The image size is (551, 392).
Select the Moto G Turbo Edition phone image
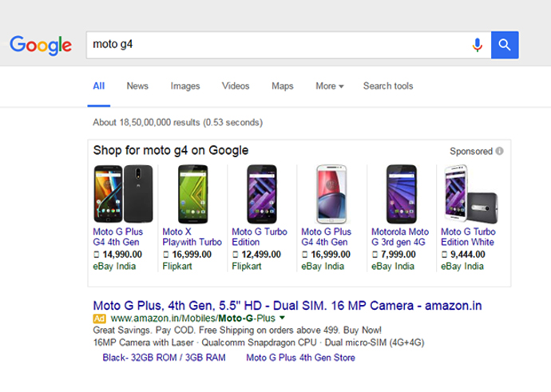[261, 193]
